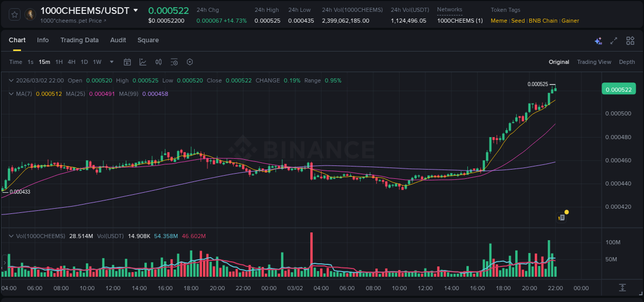Screen dimensions: 644x302
Task: Open the go-to-date calendar tool
Action: click(x=127, y=62)
